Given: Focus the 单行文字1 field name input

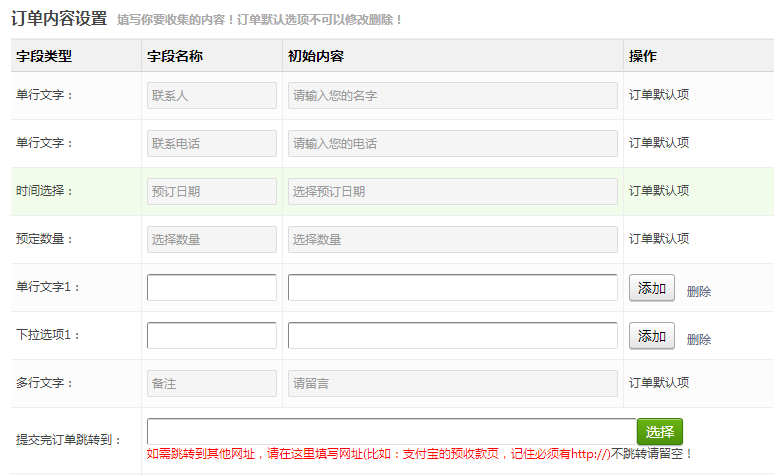Looking at the screenshot, I should click(212, 288).
